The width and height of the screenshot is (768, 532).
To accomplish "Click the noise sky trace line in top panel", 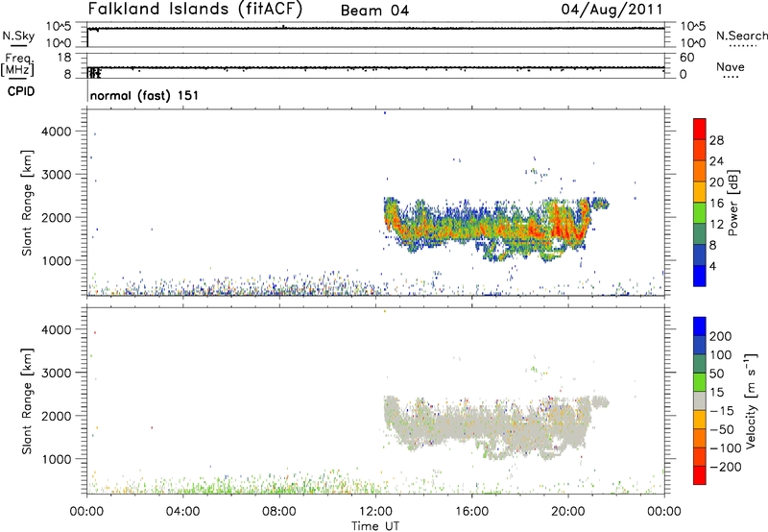I will pyautogui.click(x=376, y=29).
